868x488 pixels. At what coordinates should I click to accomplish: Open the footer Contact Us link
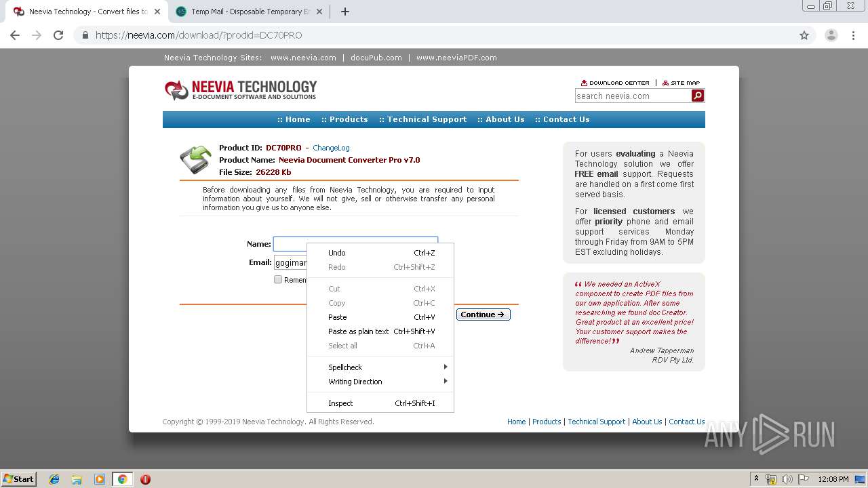pyautogui.click(x=687, y=422)
